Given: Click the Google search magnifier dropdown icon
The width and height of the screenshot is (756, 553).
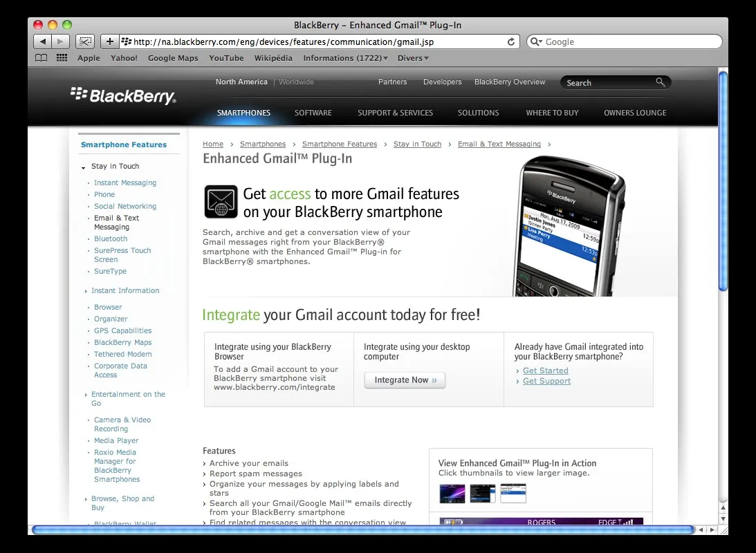Looking at the screenshot, I should pyautogui.click(x=536, y=42).
